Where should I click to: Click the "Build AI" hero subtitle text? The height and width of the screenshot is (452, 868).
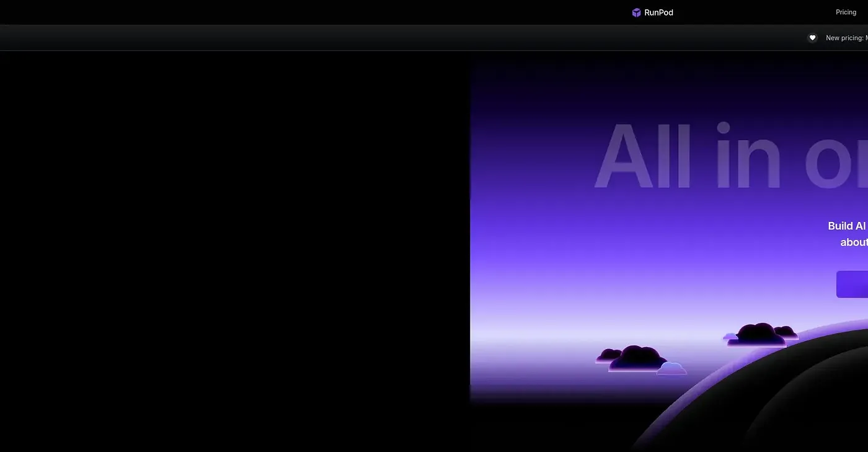click(x=848, y=226)
